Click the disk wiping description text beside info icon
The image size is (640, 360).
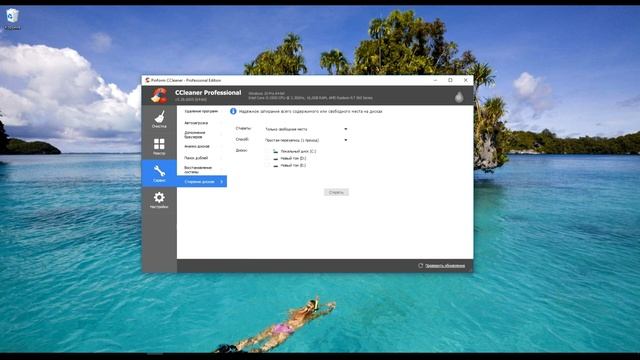tap(311, 111)
